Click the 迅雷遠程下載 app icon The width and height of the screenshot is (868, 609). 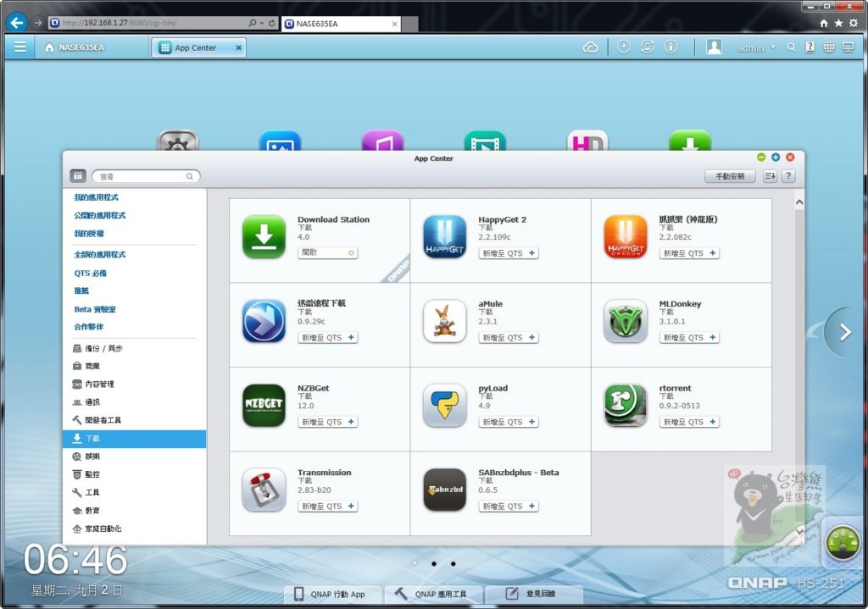(x=264, y=321)
